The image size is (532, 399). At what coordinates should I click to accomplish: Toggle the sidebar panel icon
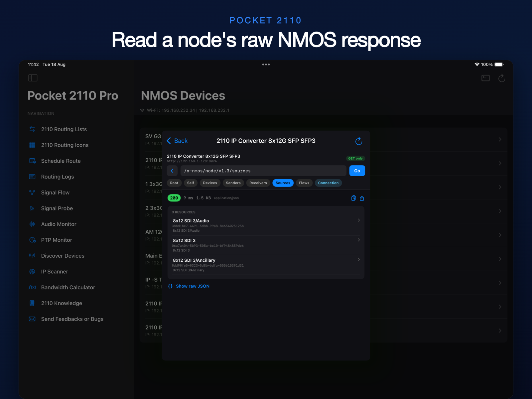[33, 78]
